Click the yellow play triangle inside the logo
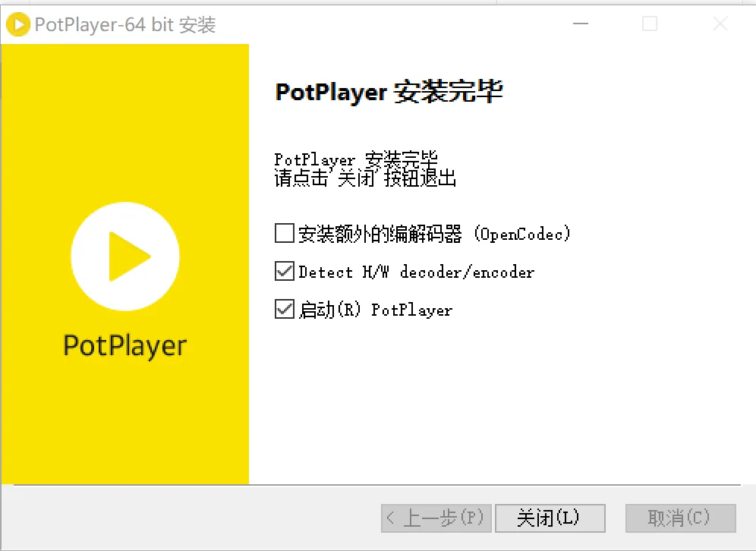 click(x=126, y=257)
